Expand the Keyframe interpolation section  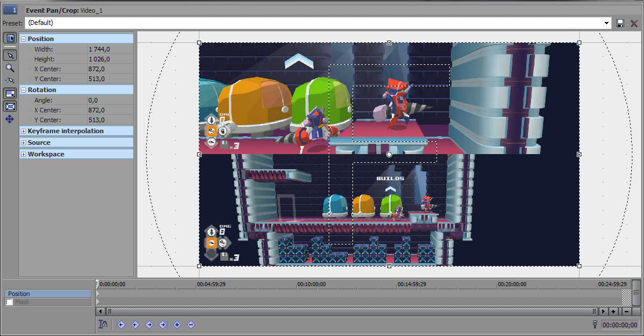click(x=23, y=132)
